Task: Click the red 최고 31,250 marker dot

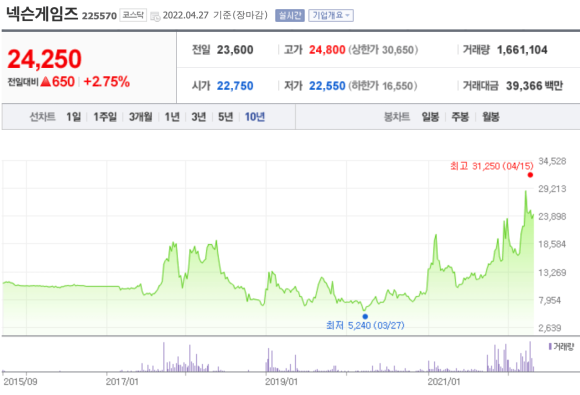Action: [530, 175]
